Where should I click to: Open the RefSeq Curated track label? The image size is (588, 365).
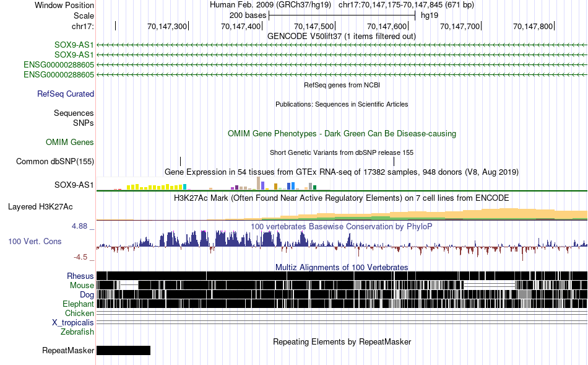click(66, 94)
